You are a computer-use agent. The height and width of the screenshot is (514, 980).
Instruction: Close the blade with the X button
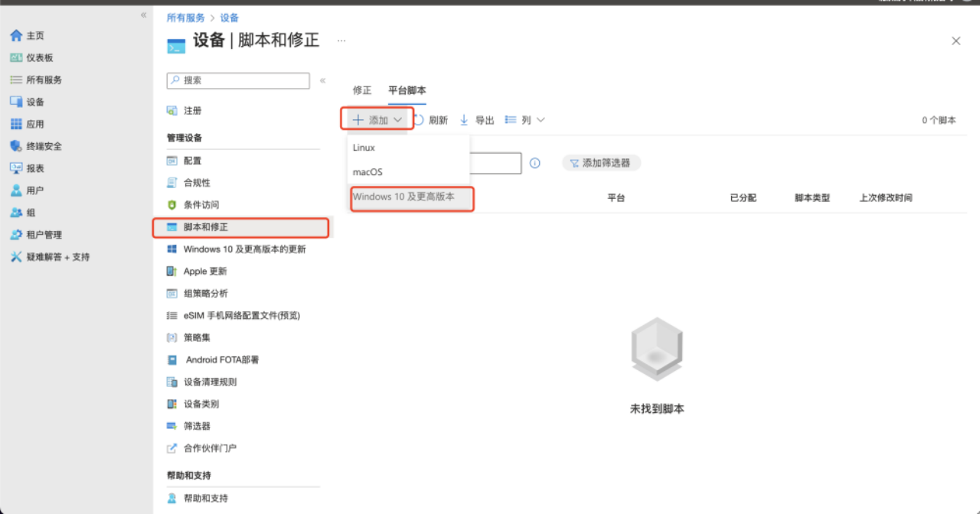pos(955,41)
